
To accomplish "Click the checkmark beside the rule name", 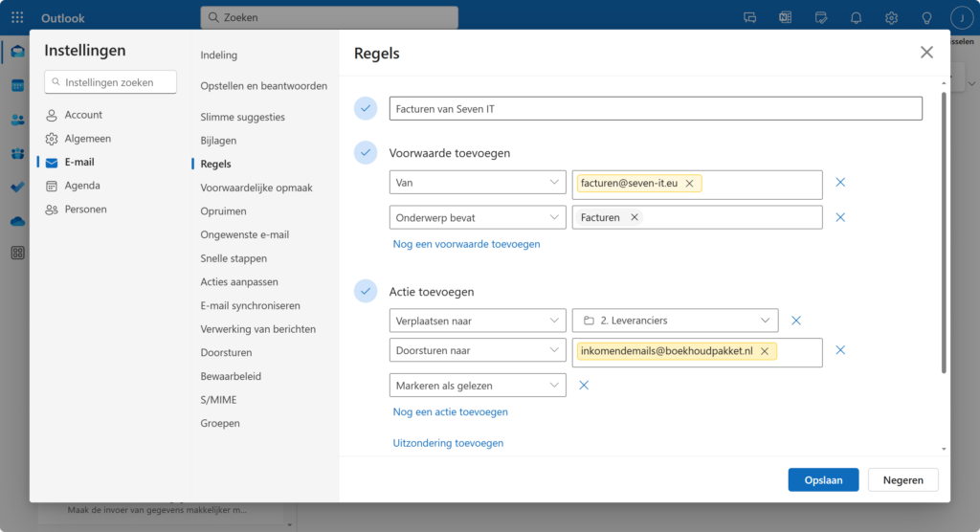I will tap(366, 108).
